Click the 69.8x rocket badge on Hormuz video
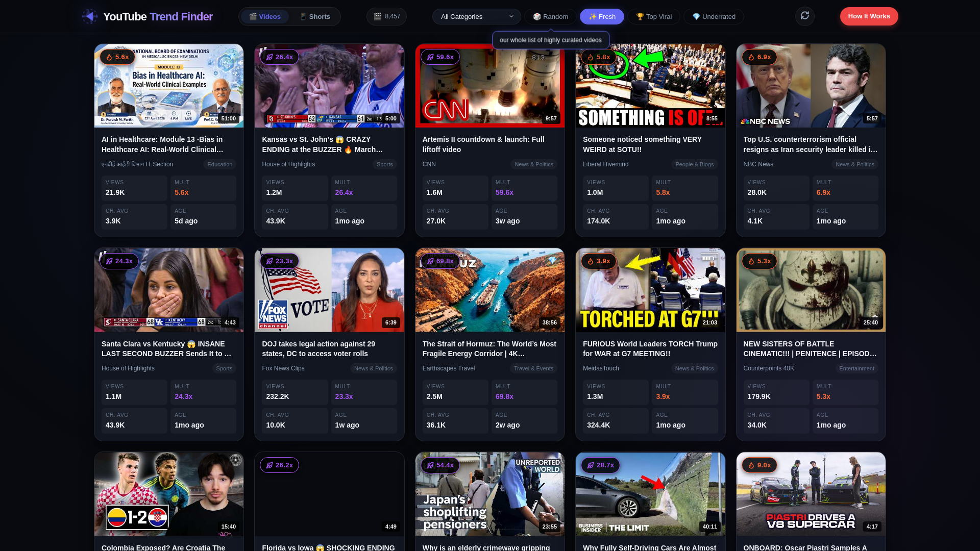 click(x=440, y=261)
